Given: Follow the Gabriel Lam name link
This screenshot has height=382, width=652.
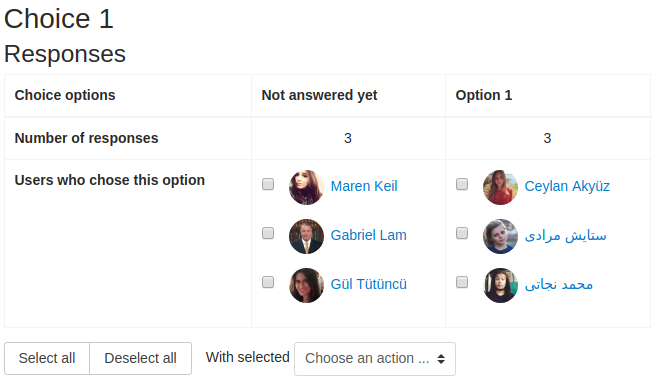Looking at the screenshot, I should click(x=368, y=235).
